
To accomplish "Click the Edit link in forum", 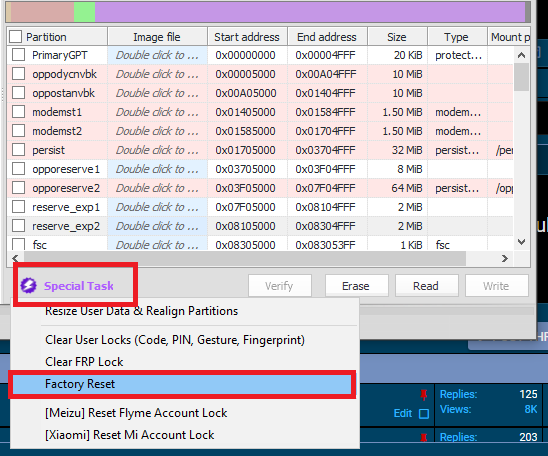I will click(x=403, y=413).
